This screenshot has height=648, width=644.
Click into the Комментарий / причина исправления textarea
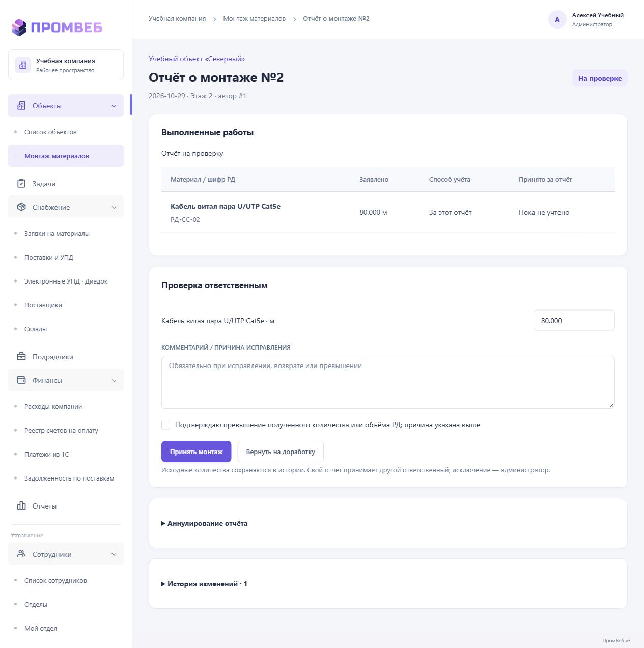point(388,382)
